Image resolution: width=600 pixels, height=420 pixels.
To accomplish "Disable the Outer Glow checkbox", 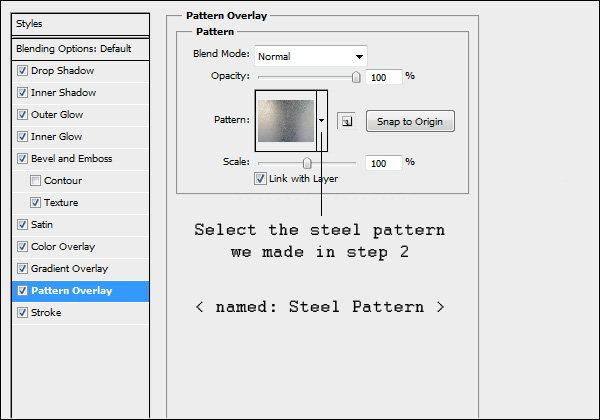I will (x=23, y=115).
